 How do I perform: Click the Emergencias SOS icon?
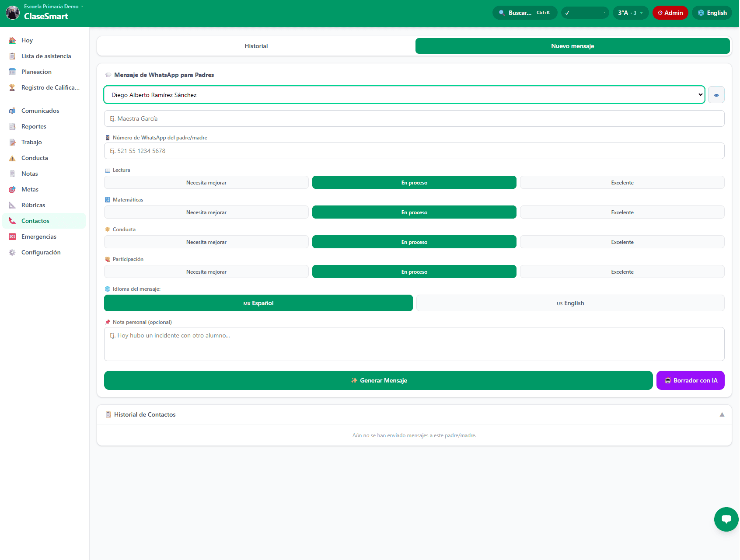(12, 237)
